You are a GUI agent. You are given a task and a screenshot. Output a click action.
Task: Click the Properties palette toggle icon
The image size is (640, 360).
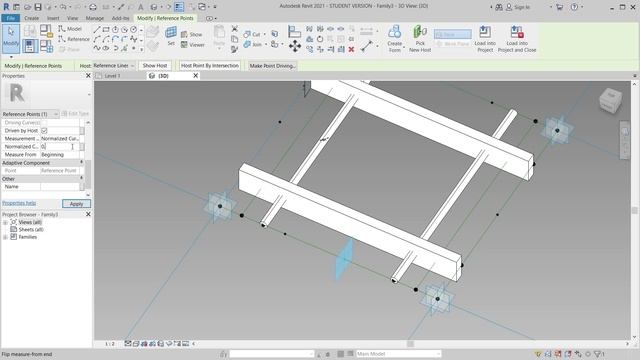pos(29,46)
